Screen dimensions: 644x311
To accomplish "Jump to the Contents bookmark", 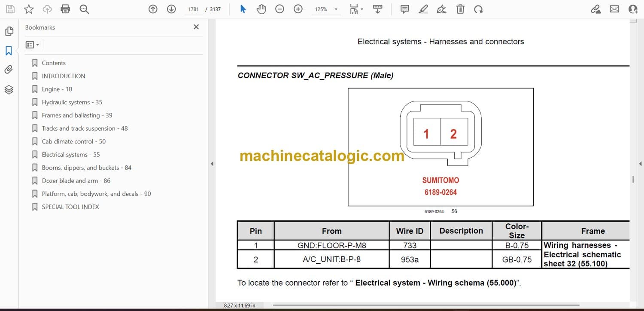I will point(54,63).
